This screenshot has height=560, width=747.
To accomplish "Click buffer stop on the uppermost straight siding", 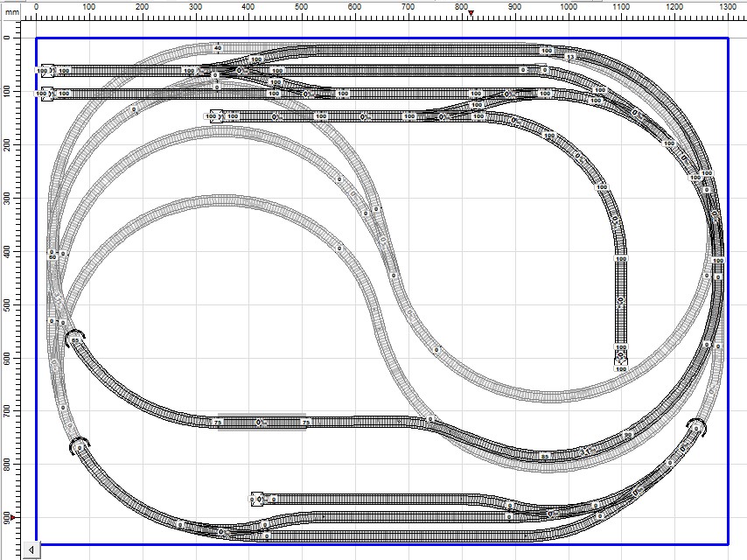I will click(x=46, y=70).
